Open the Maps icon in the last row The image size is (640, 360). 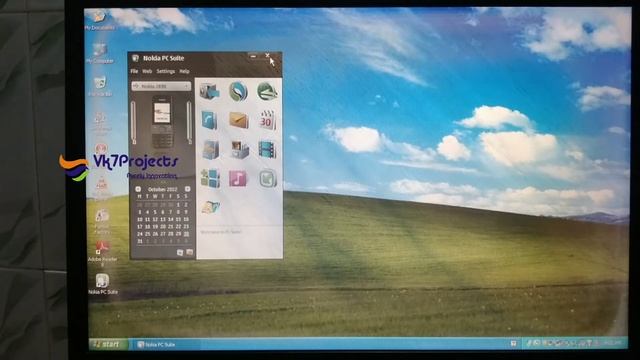pos(211,207)
